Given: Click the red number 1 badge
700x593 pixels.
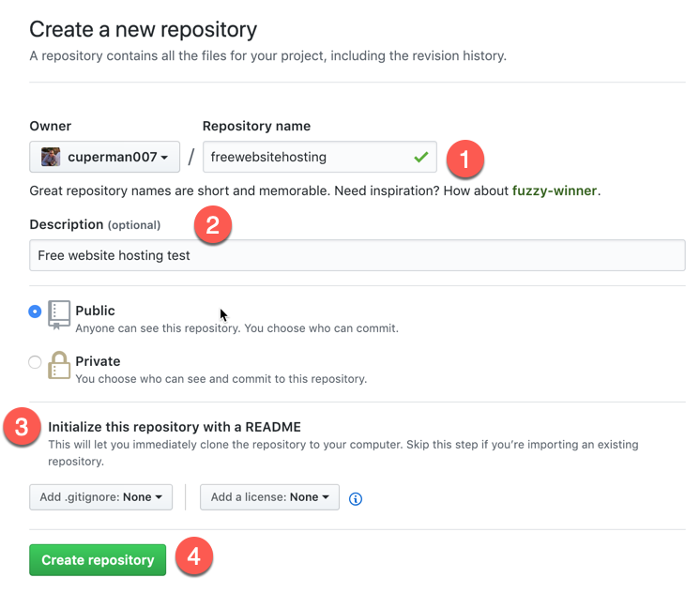Looking at the screenshot, I should 465,158.
